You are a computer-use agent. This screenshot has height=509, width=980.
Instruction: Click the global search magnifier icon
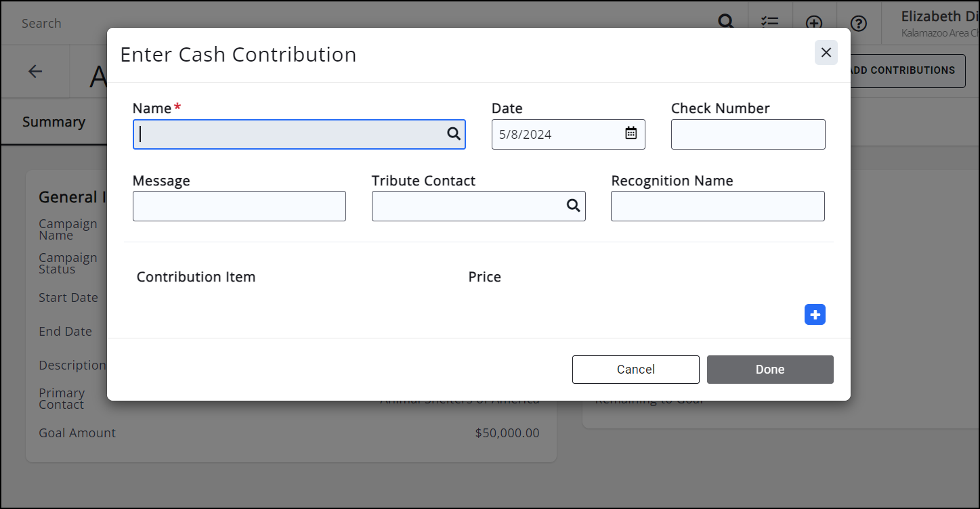pyautogui.click(x=725, y=22)
